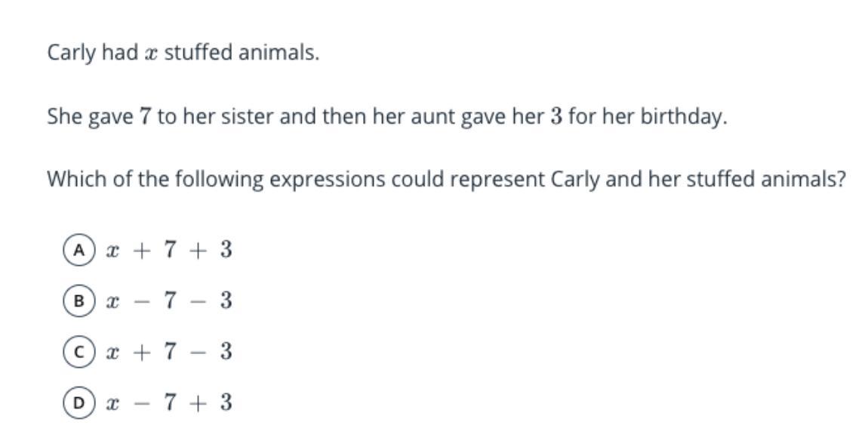Click the sentence "Carly had x stuffed animals."
Viewport: 868px width, 447px height.
point(183,53)
